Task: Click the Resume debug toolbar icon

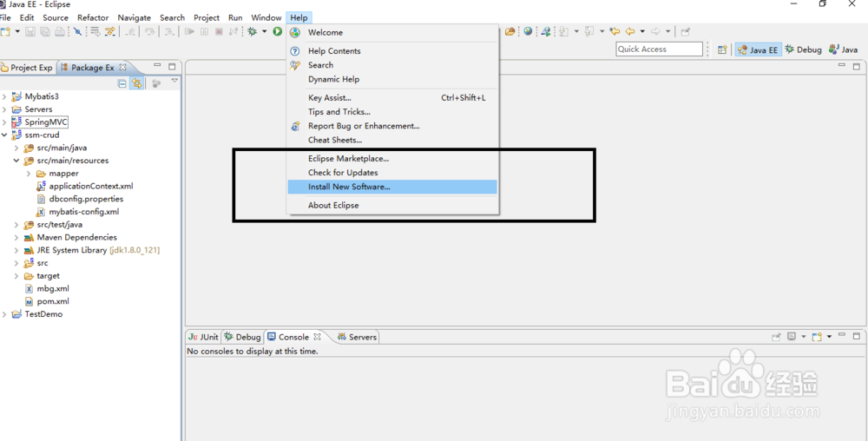Action: tap(190, 31)
